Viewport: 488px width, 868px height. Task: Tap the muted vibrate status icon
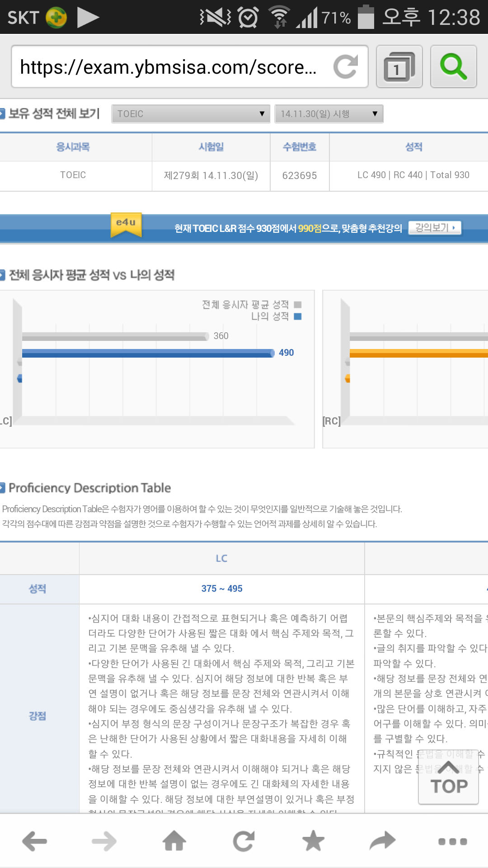point(216,18)
